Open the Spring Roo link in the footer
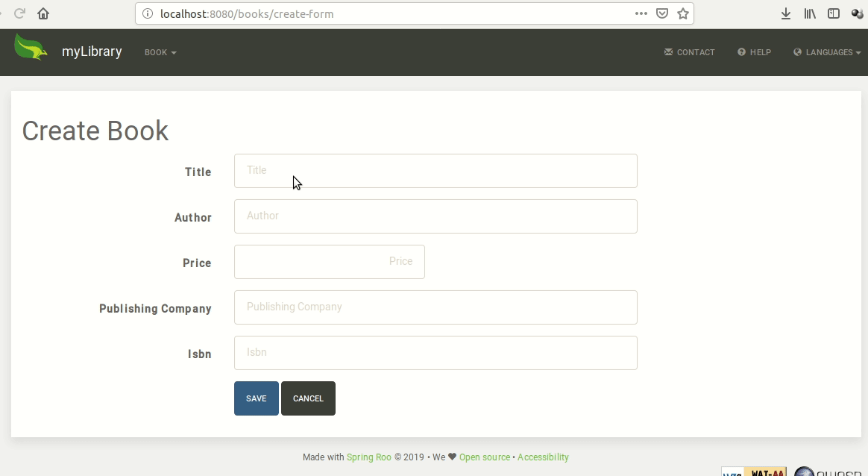868x476 pixels. [369, 457]
